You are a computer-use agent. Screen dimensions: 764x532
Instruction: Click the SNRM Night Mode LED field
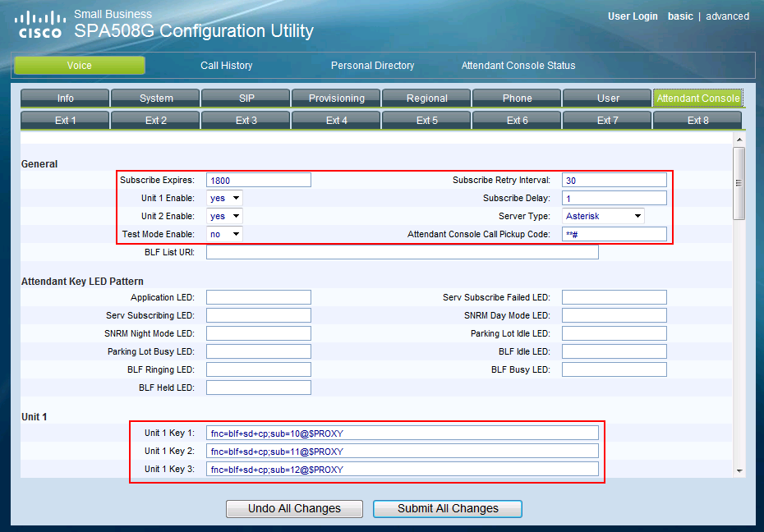pos(259,333)
